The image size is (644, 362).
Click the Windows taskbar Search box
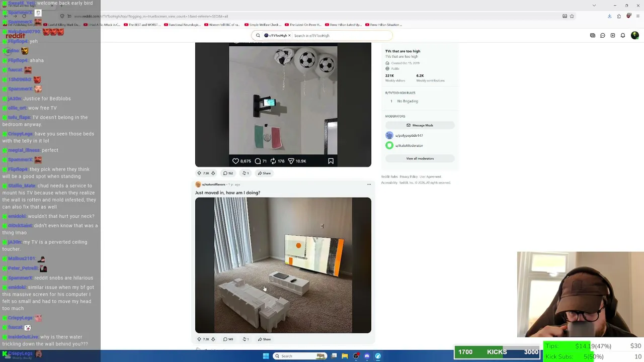tap(299, 356)
